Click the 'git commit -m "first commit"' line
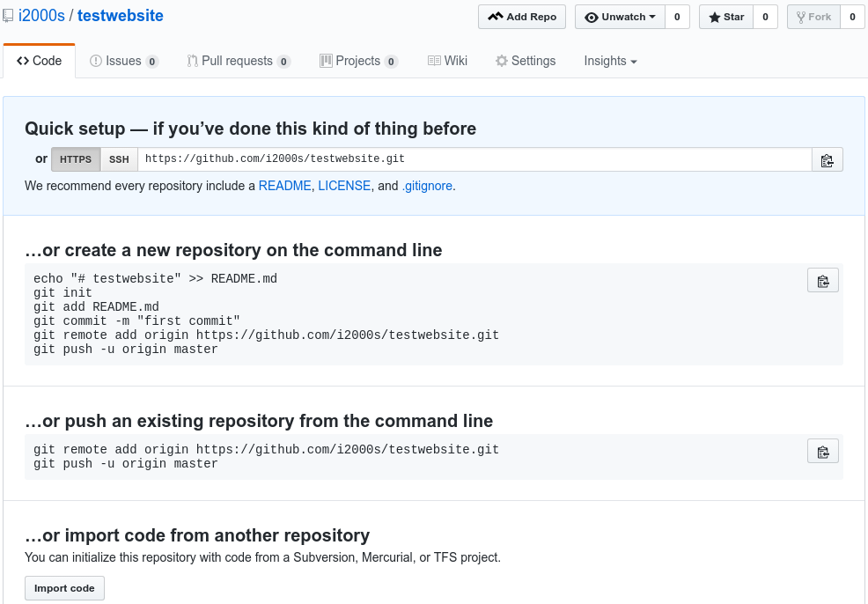This screenshot has width=868, height=604. (x=136, y=321)
